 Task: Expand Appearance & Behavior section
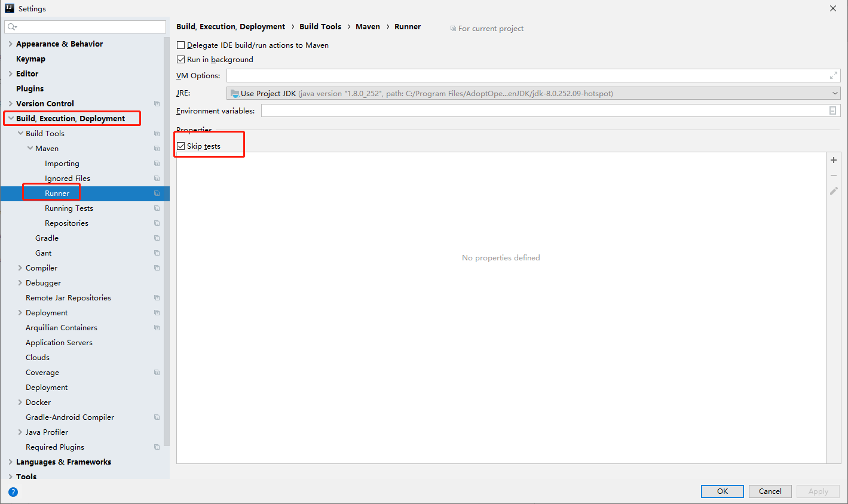click(x=11, y=44)
